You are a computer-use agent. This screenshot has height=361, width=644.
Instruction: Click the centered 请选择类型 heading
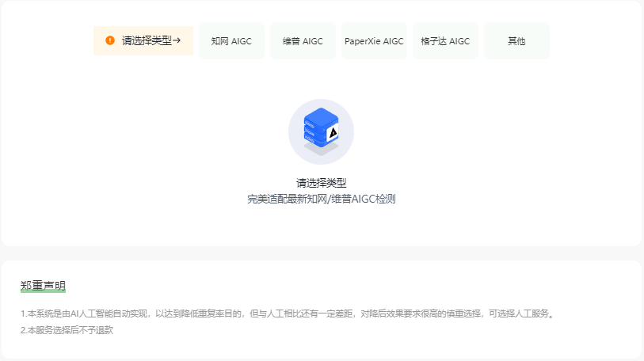pyautogui.click(x=321, y=183)
